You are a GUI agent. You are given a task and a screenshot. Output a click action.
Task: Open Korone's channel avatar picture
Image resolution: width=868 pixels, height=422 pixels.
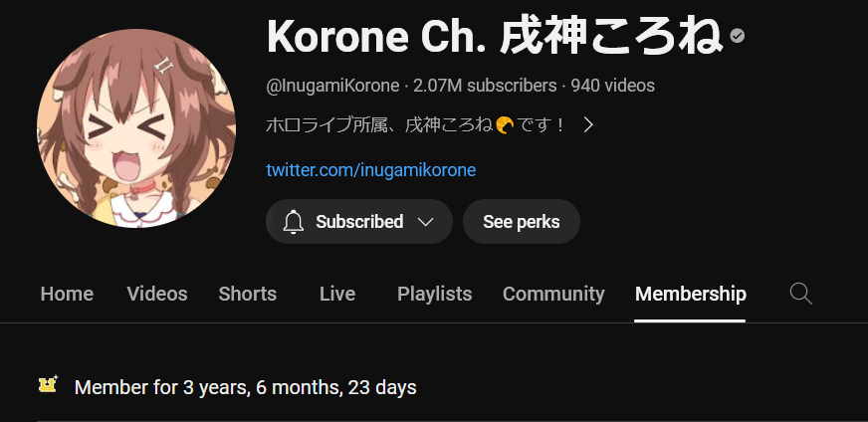point(136,128)
